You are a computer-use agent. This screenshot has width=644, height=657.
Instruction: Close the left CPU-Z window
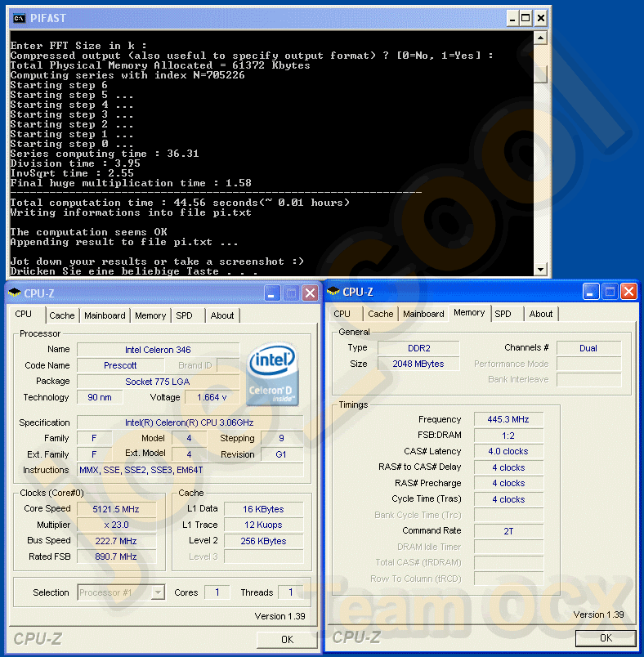tap(310, 293)
